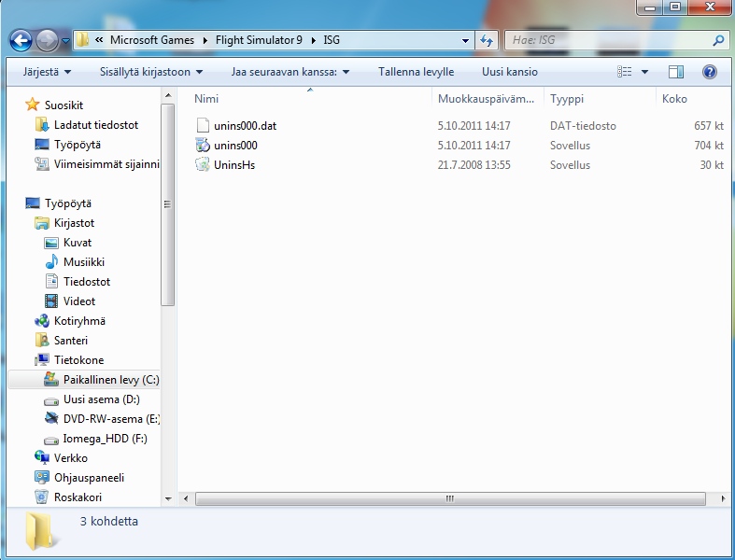
Task: Open Työpöytä under Suosikit
Action: click(x=78, y=145)
